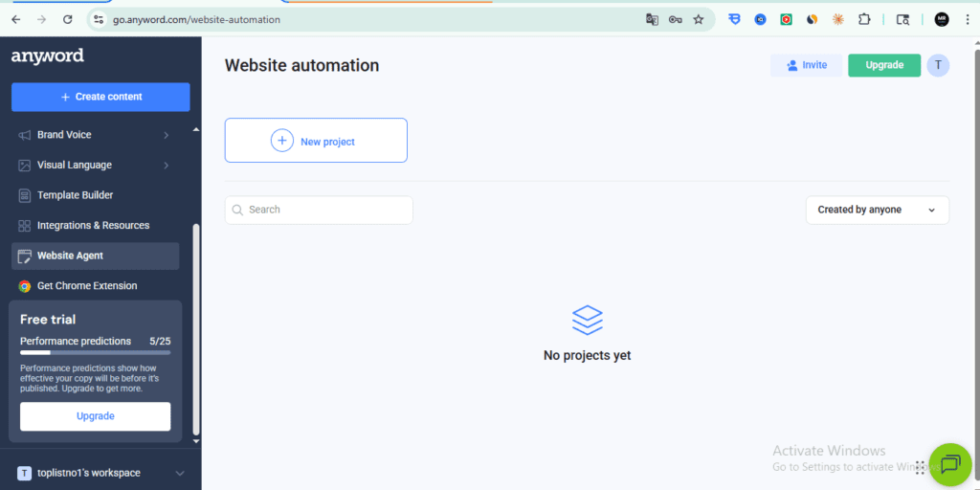Open the Extensions puzzle icon
The image size is (980, 490).
point(864,19)
